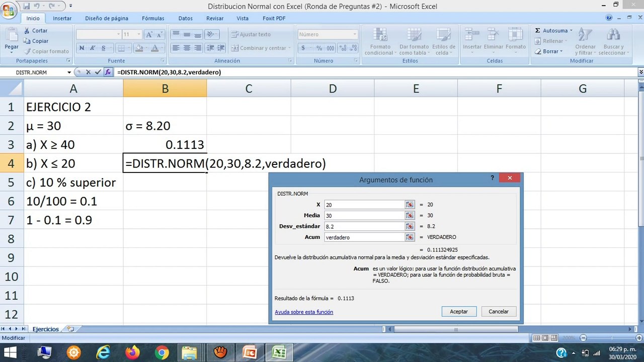Switch to the Insertar ribbon tab
This screenshot has height=362, width=644.
(x=62, y=18)
